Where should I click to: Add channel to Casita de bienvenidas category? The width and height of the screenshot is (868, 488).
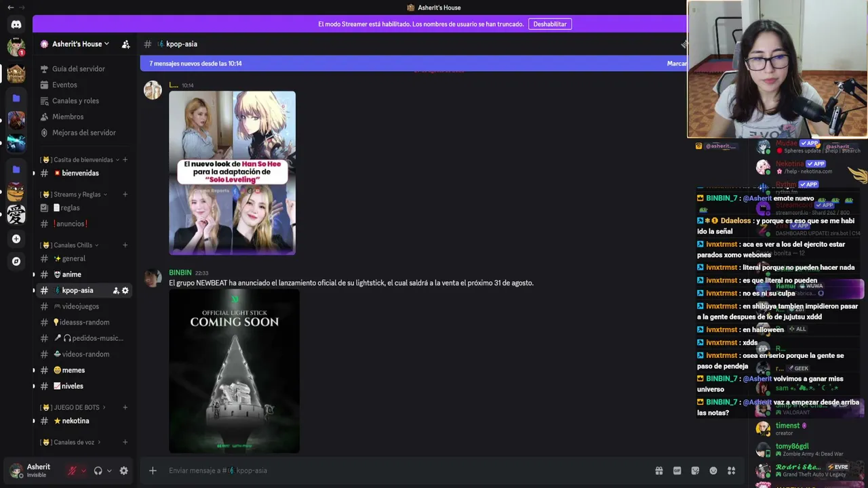tap(125, 160)
